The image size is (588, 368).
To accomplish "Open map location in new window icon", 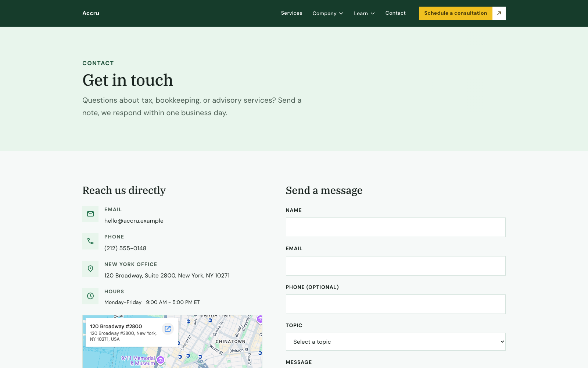I will click(168, 329).
